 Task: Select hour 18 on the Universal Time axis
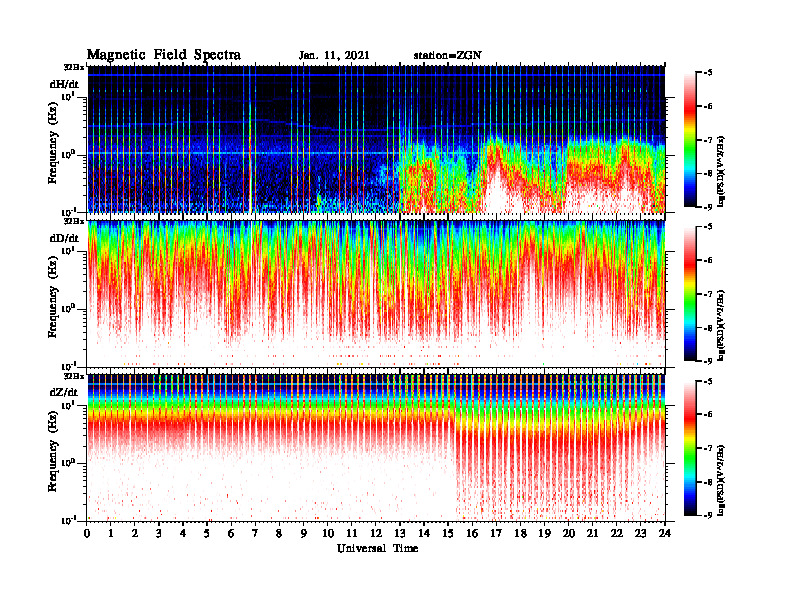520,534
